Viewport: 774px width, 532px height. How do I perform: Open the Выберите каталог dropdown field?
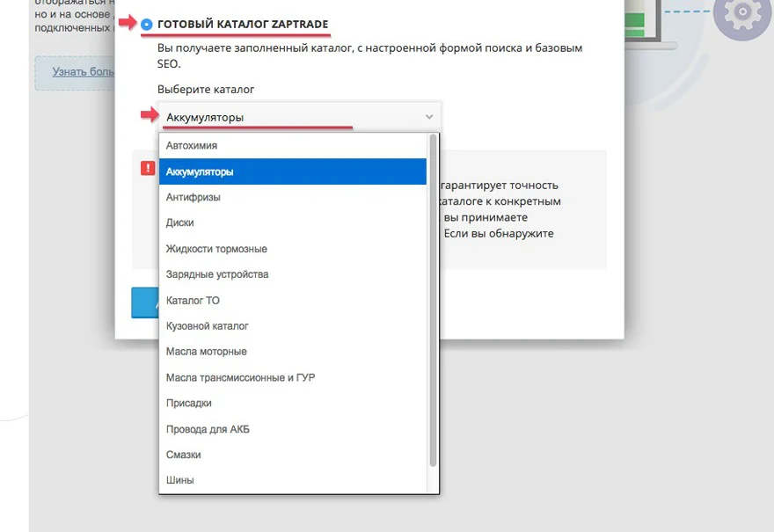click(x=290, y=115)
